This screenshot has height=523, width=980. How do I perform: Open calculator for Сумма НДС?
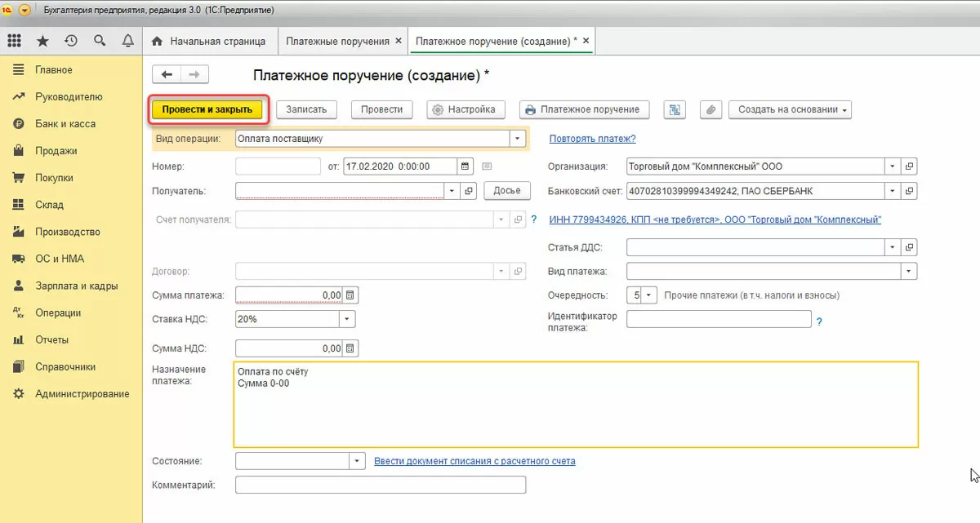[350, 348]
